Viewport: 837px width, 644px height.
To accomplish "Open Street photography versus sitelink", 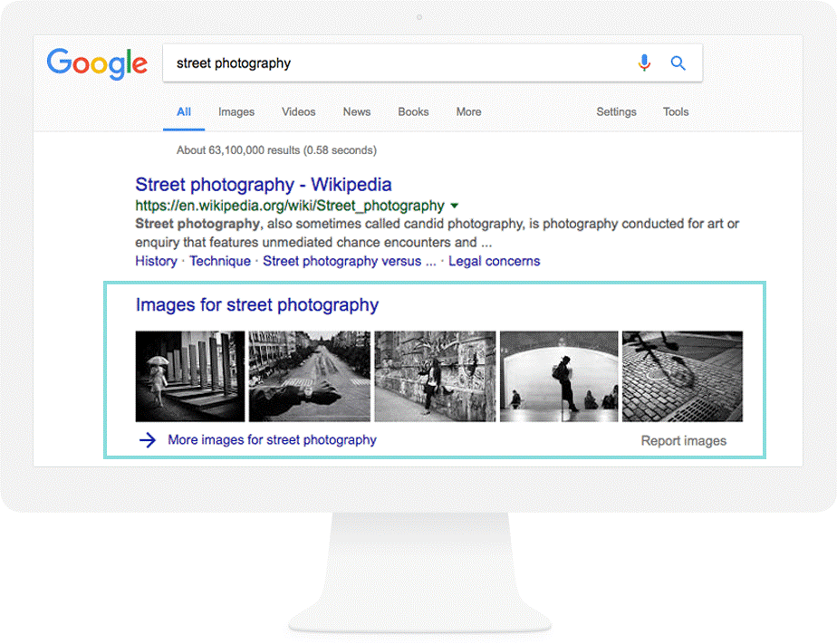I will point(349,262).
